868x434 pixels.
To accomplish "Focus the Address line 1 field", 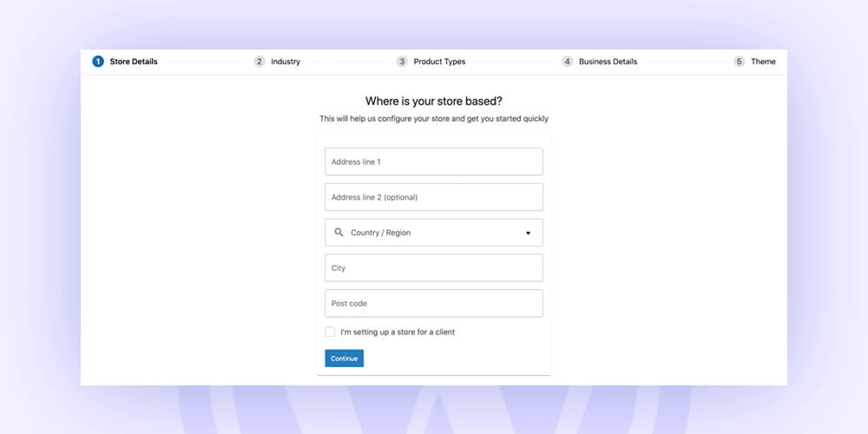I will [x=433, y=161].
